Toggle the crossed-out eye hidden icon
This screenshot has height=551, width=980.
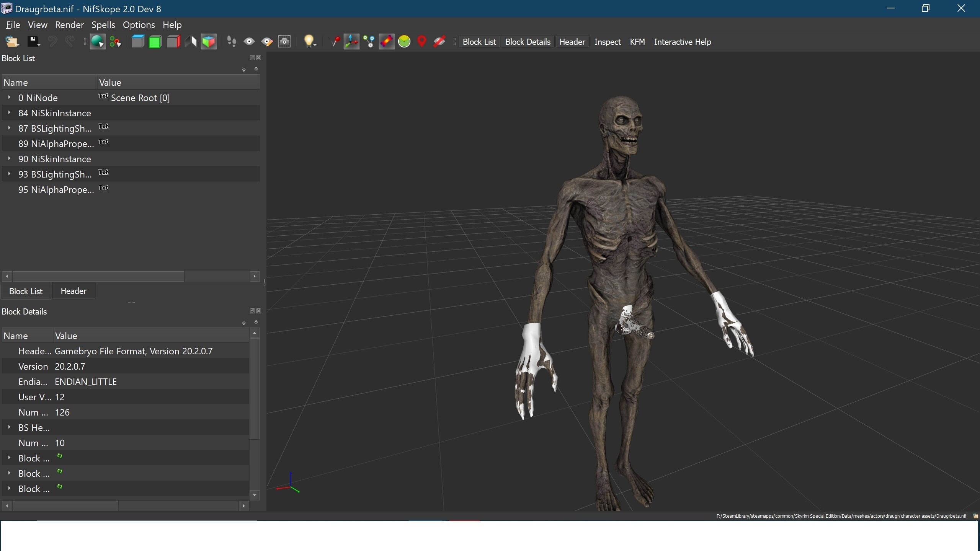439,42
